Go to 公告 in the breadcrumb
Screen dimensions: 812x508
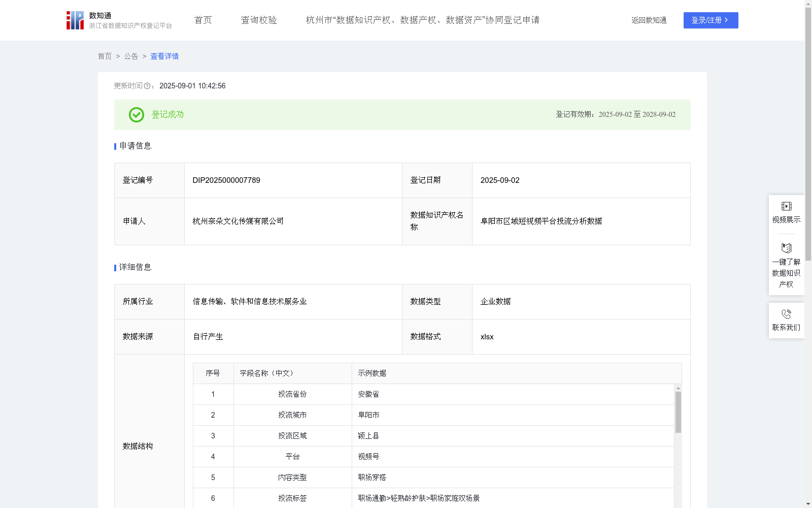coord(131,56)
